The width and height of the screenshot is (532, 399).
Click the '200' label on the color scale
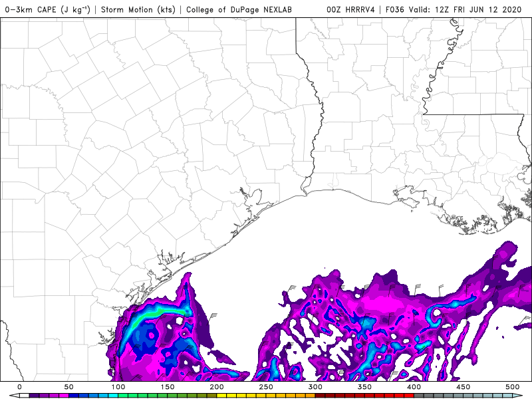coord(217,387)
